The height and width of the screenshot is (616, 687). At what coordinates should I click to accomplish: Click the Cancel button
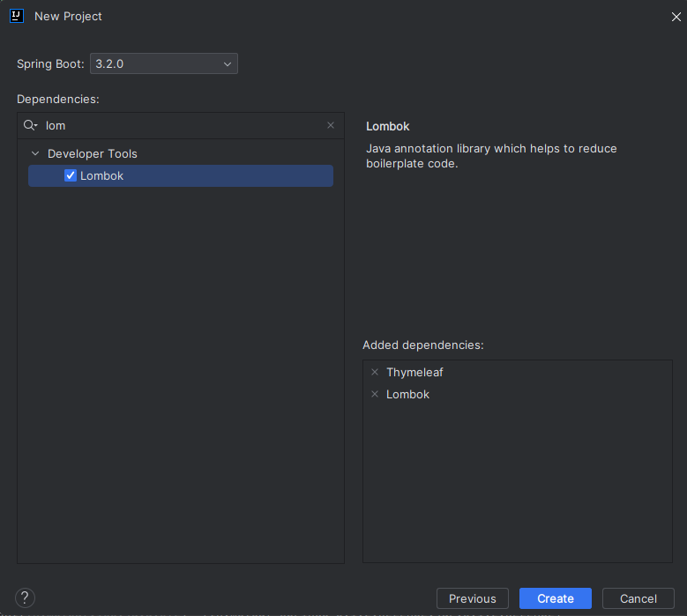tap(638, 598)
